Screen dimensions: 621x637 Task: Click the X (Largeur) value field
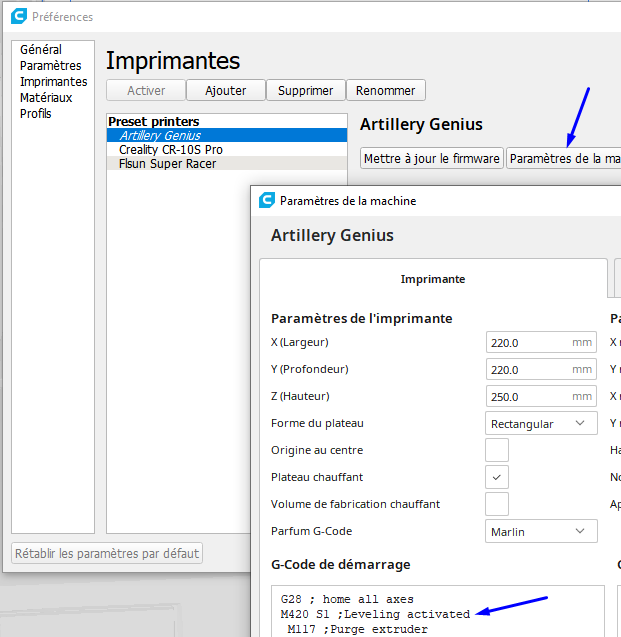click(x=541, y=342)
